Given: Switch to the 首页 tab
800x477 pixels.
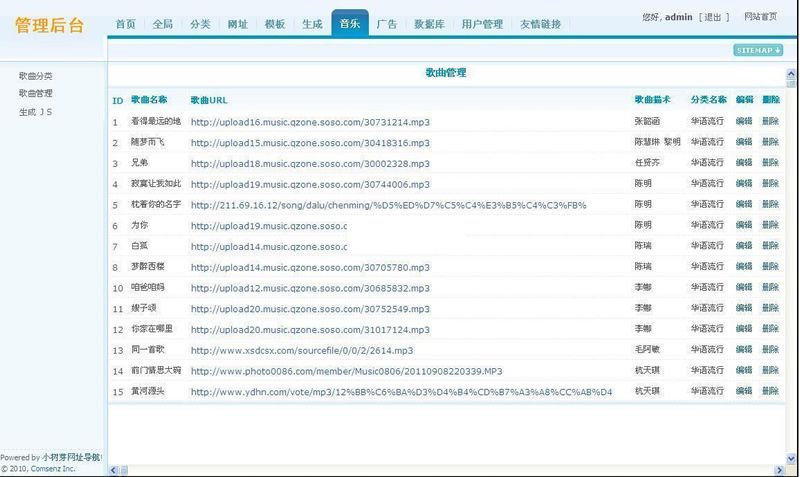Looking at the screenshot, I should 125,24.
